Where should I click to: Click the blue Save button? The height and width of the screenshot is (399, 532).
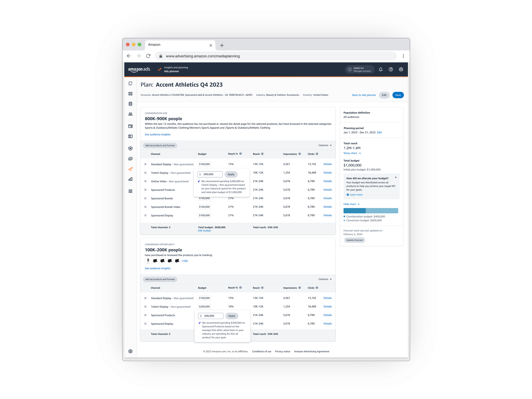[398, 95]
